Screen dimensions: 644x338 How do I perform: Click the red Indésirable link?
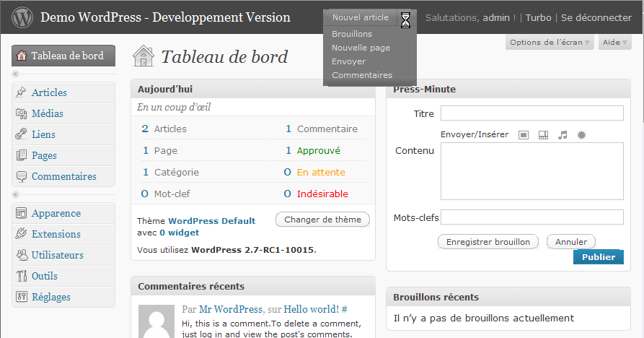point(322,194)
